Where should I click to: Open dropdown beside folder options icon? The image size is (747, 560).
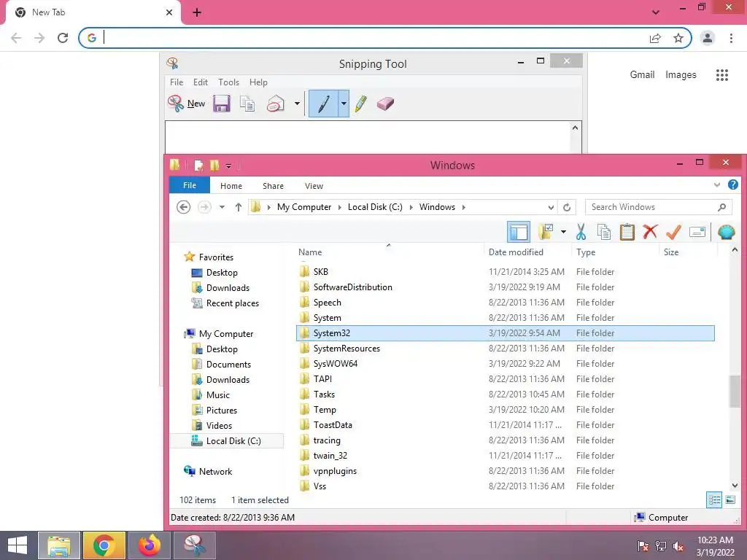[x=563, y=232]
